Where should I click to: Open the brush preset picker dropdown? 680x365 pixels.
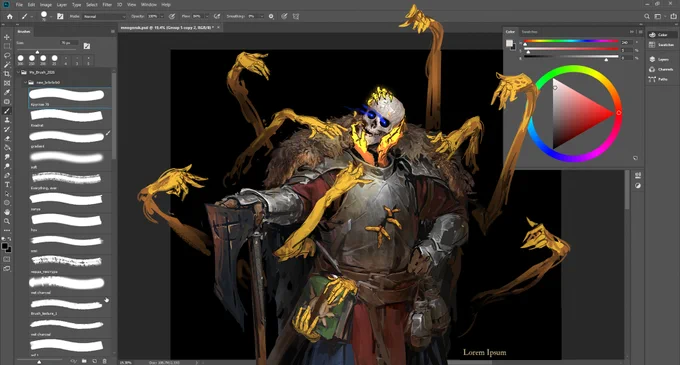point(51,16)
